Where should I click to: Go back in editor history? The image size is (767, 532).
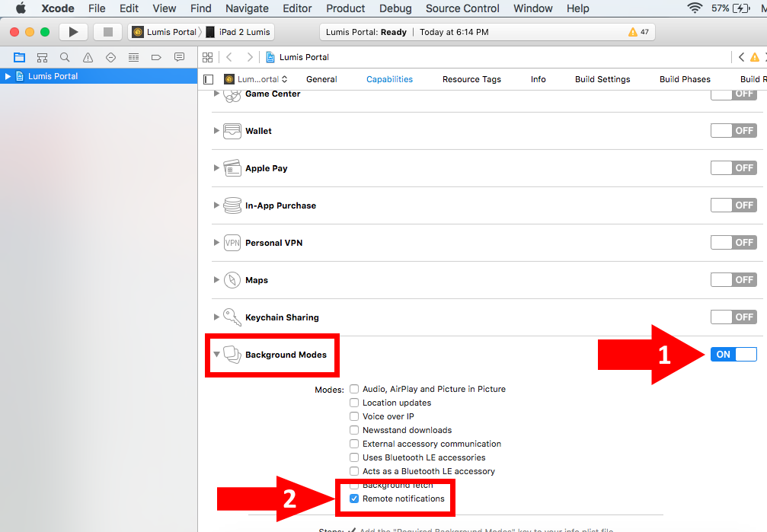[229, 58]
